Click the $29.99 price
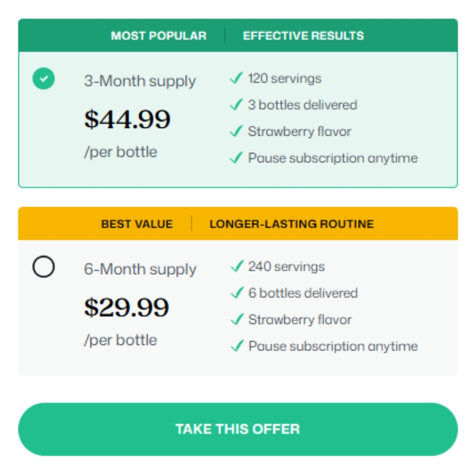476x476 pixels. (127, 308)
